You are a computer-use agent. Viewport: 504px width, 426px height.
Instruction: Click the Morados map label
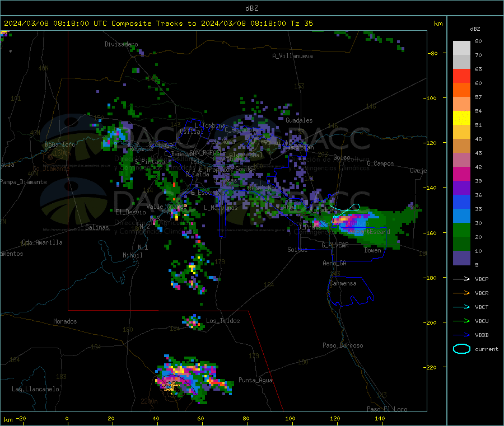(x=65, y=321)
